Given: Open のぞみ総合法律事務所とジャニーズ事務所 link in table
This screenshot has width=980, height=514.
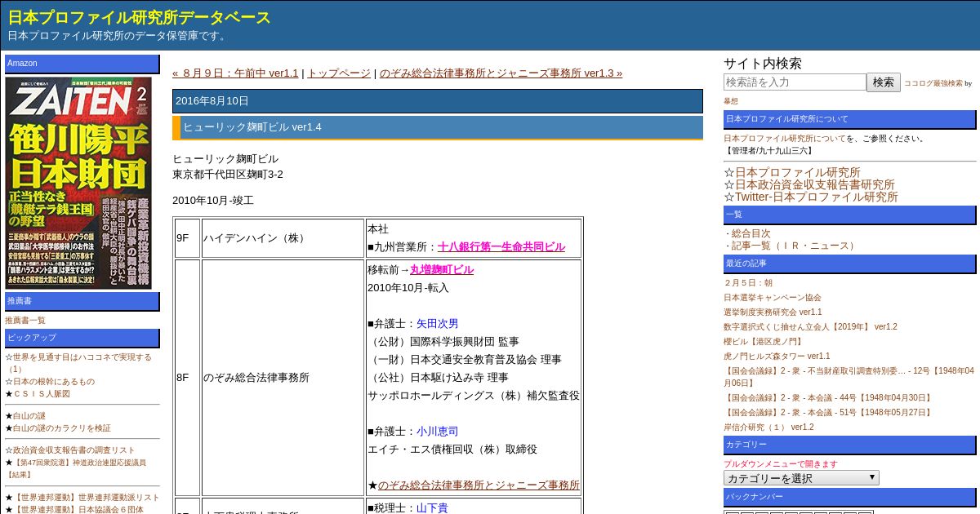Looking at the screenshot, I should (x=479, y=485).
